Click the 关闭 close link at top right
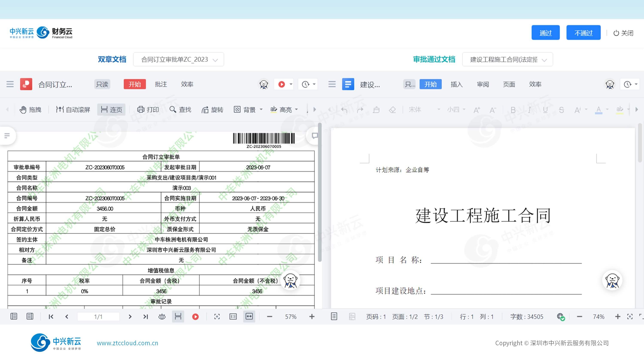Screen dimensions: 644x362 [x=623, y=33]
